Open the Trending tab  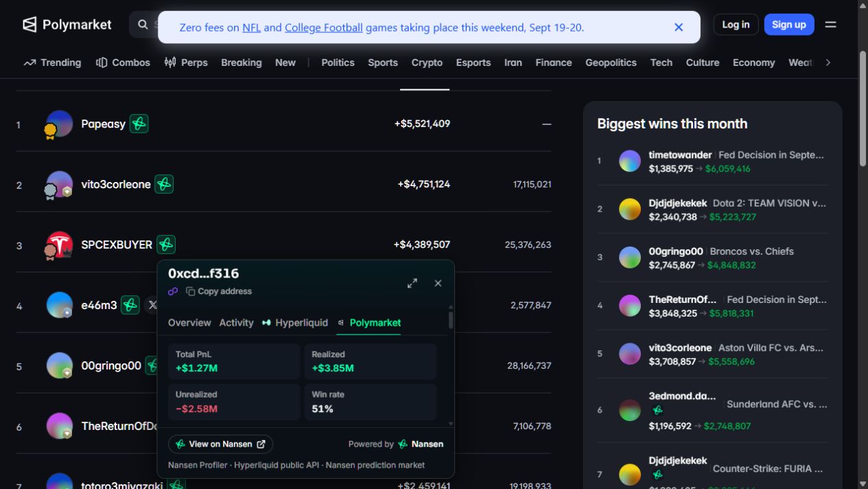[x=52, y=62]
